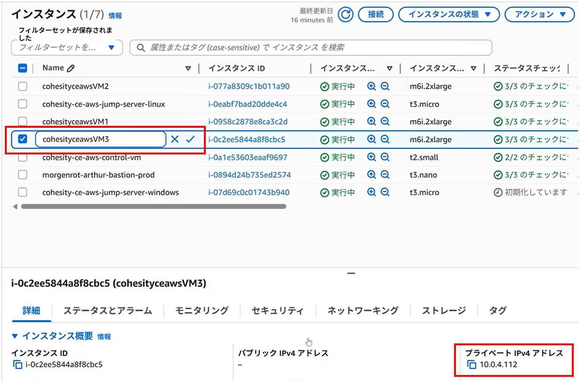The height and width of the screenshot is (387, 588).
Task: Zoom in filter on cohesityceawsVM3 row
Action: pyautogui.click(x=371, y=139)
